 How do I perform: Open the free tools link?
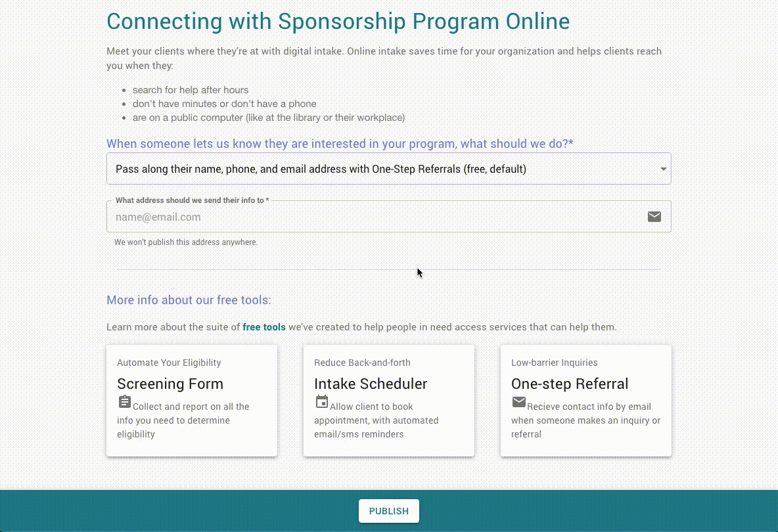[264, 327]
